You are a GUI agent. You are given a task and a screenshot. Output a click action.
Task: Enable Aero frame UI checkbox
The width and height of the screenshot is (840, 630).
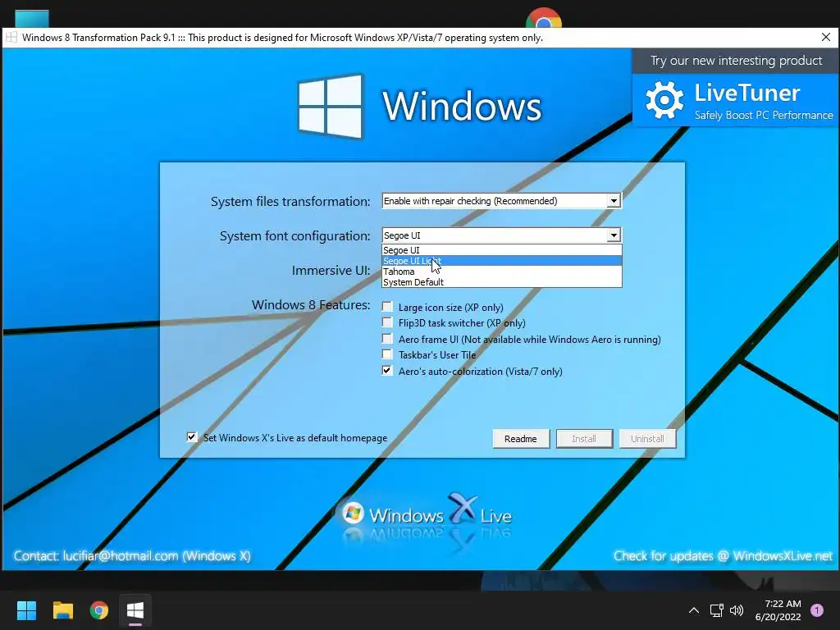point(387,339)
